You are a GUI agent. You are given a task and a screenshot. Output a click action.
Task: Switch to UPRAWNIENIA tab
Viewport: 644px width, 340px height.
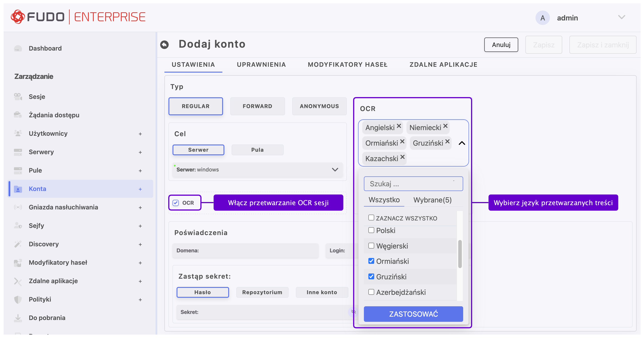click(261, 64)
